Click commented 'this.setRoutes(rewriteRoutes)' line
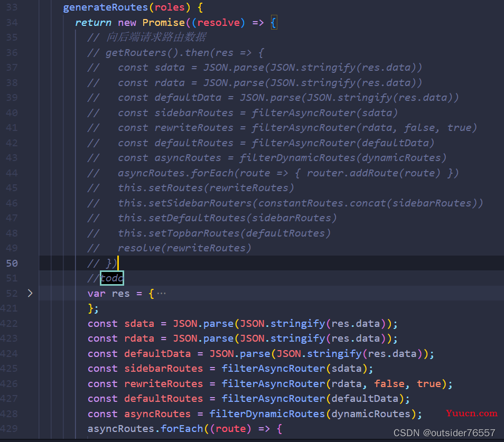504x442 pixels. [206, 188]
